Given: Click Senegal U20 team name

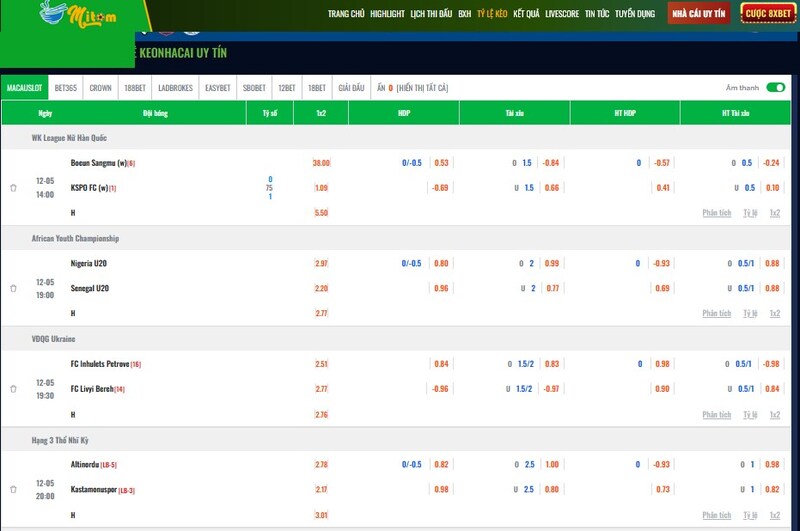Looking at the screenshot, I should pos(90,288).
